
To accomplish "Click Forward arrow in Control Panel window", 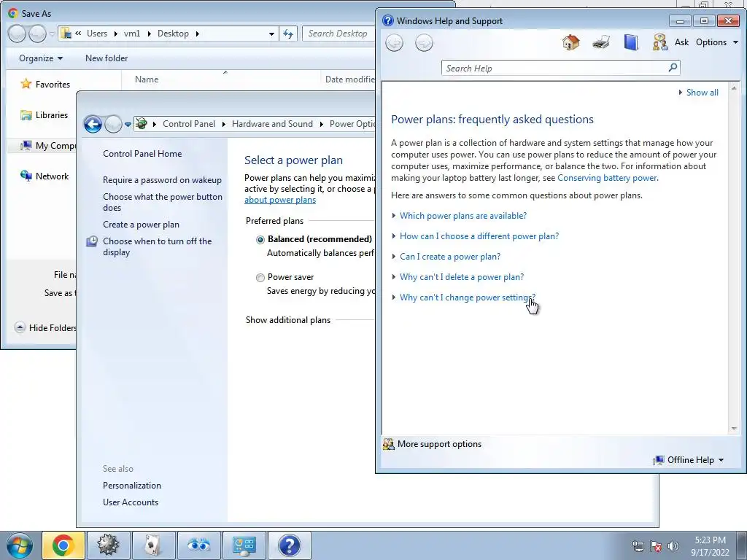I will (113, 124).
